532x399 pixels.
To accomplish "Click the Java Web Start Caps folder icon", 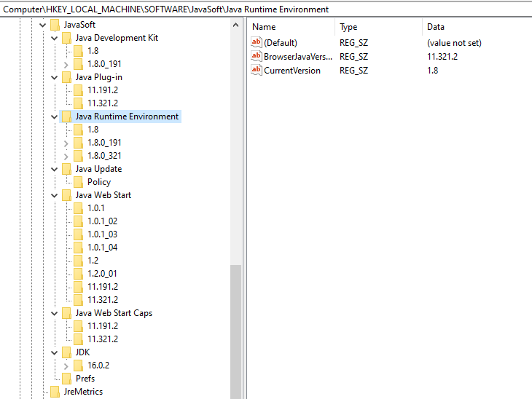I will pos(66,313).
